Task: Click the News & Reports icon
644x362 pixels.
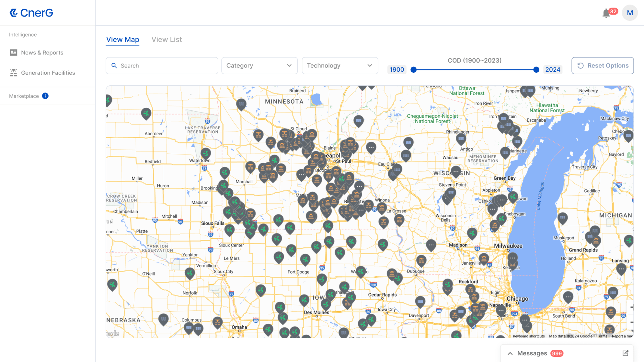Action: coord(13,52)
